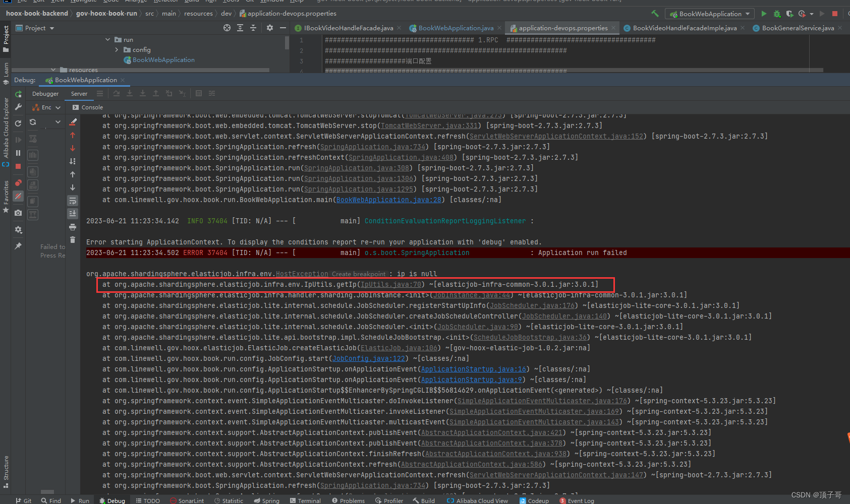This screenshot has width=850, height=504.
Task: Switch to BookGeneralService.java tab
Action: [x=798, y=28]
